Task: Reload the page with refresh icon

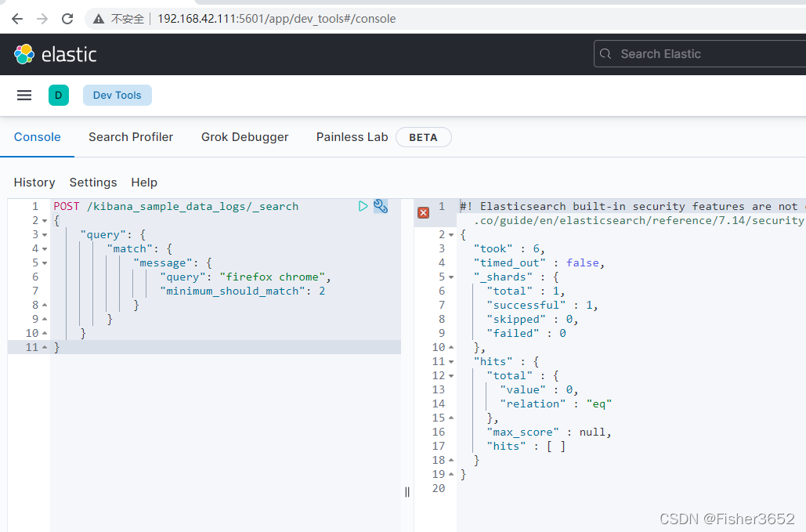Action: [67, 19]
